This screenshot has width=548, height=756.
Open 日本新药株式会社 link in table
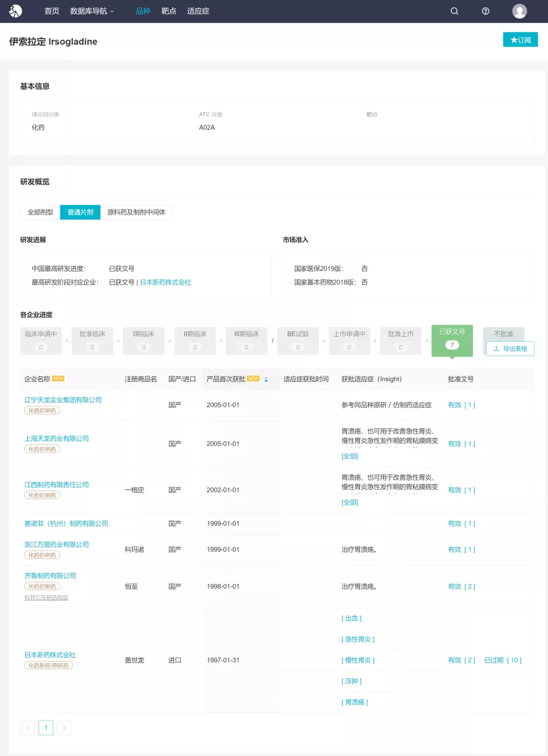point(50,655)
